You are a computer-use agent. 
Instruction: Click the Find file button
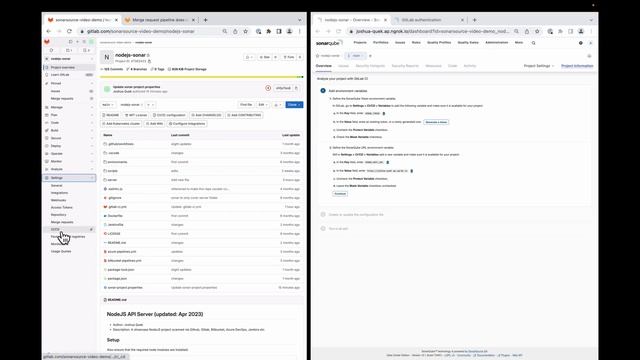pyautogui.click(x=246, y=105)
